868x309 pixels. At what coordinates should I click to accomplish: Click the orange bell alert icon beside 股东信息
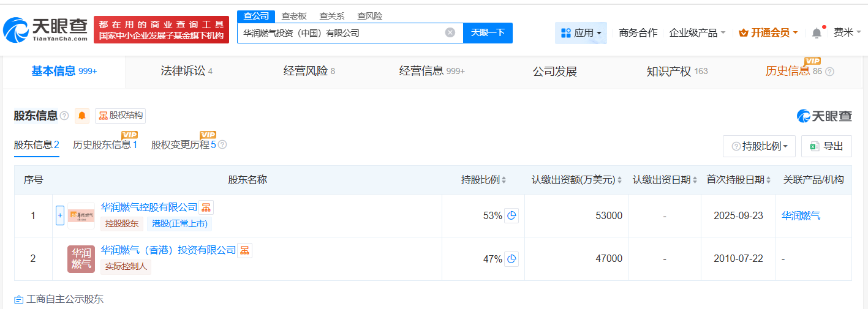pos(82,116)
